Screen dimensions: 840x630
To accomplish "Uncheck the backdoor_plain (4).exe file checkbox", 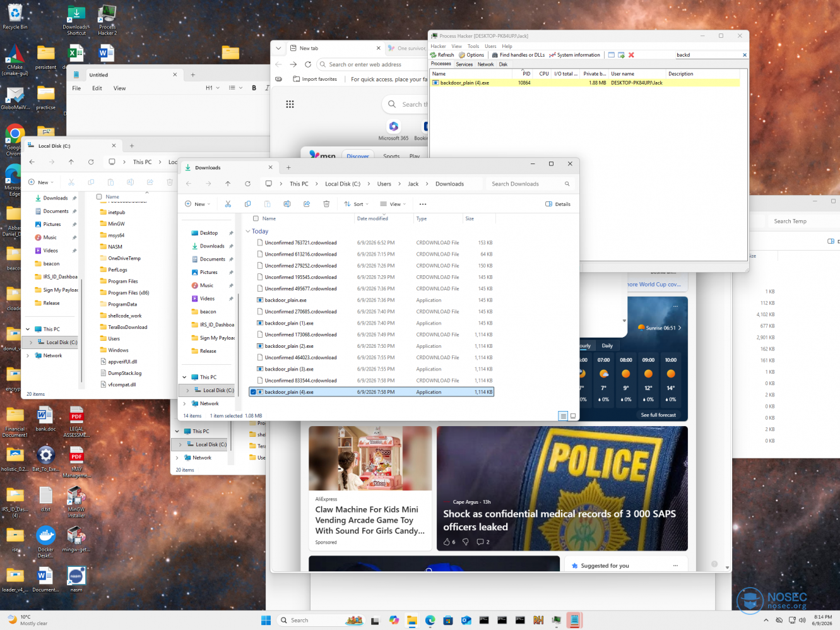I will pos(253,392).
